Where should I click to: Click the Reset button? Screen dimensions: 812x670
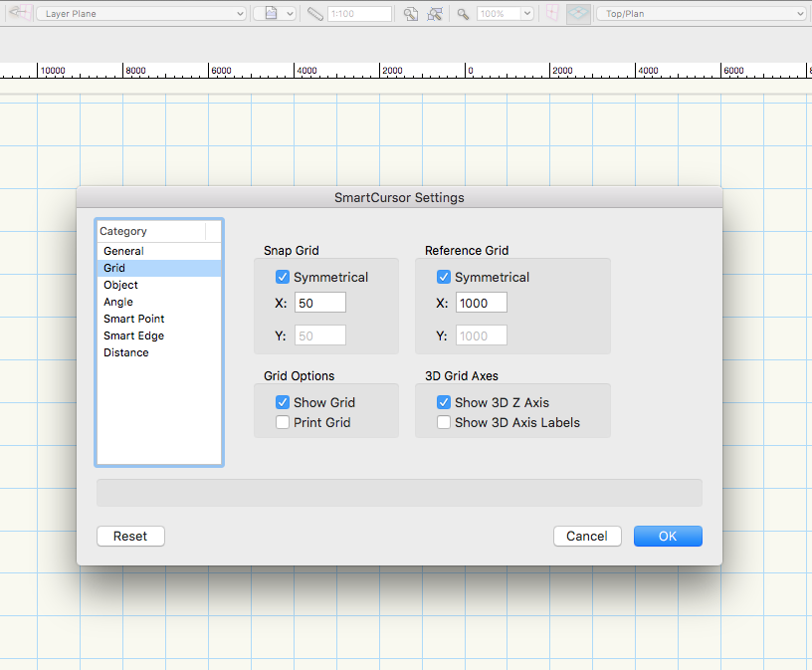129,536
